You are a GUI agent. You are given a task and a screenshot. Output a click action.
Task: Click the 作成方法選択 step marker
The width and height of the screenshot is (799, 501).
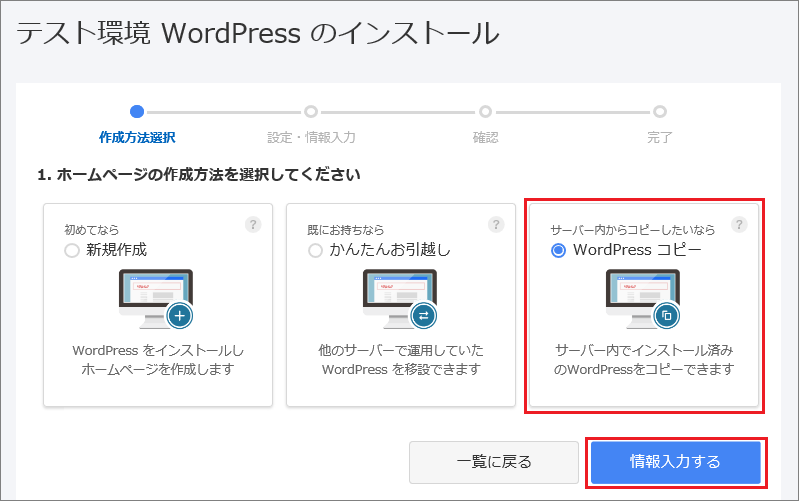(x=137, y=111)
